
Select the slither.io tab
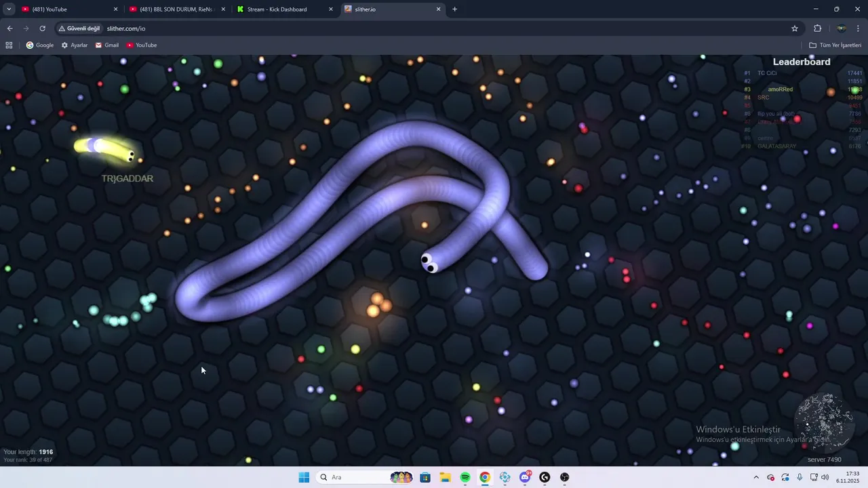[392, 9]
